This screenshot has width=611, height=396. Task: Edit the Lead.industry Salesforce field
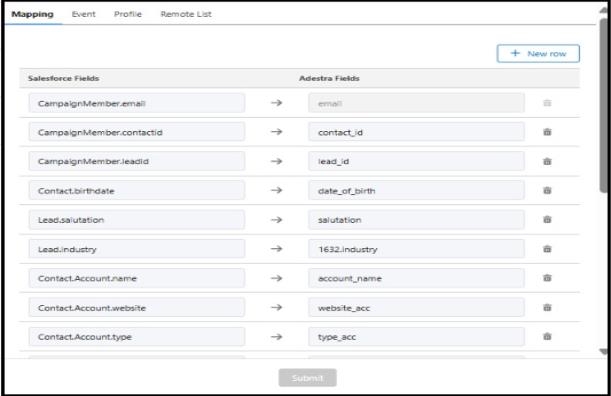tap(137, 249)
